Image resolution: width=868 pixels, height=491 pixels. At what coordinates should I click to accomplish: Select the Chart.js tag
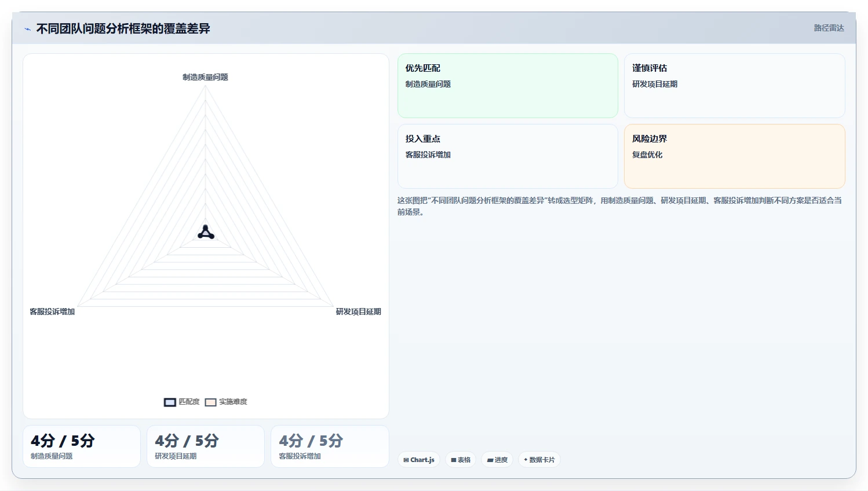[x=419, y=460]
